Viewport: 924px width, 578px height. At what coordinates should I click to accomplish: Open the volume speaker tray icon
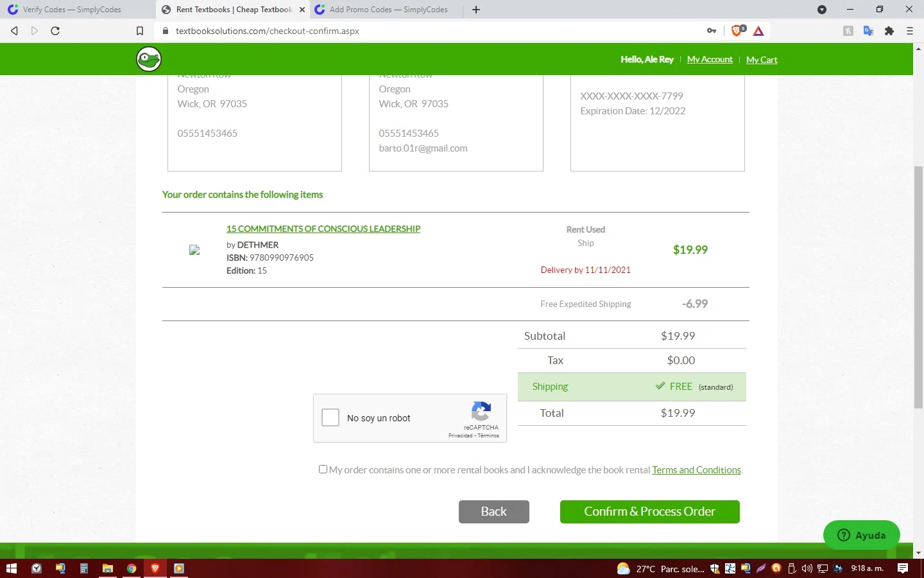(807, 568)
